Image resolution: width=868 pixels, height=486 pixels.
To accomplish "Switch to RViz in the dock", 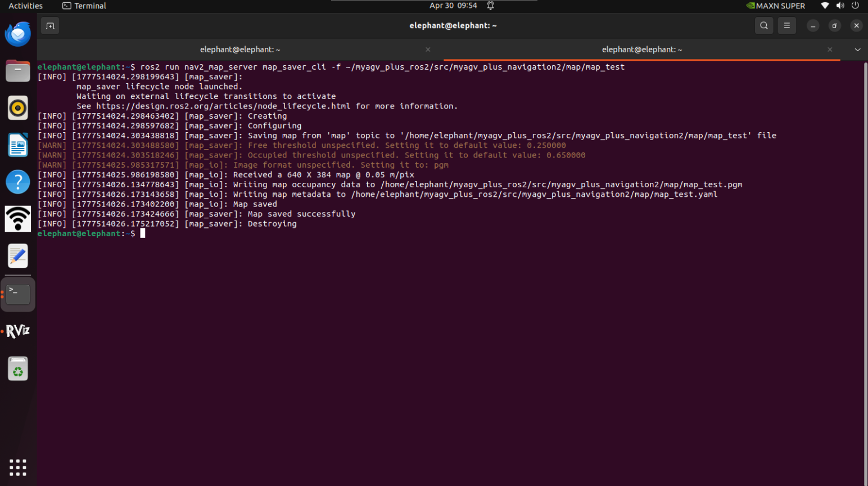I will (x=18, y=331).
